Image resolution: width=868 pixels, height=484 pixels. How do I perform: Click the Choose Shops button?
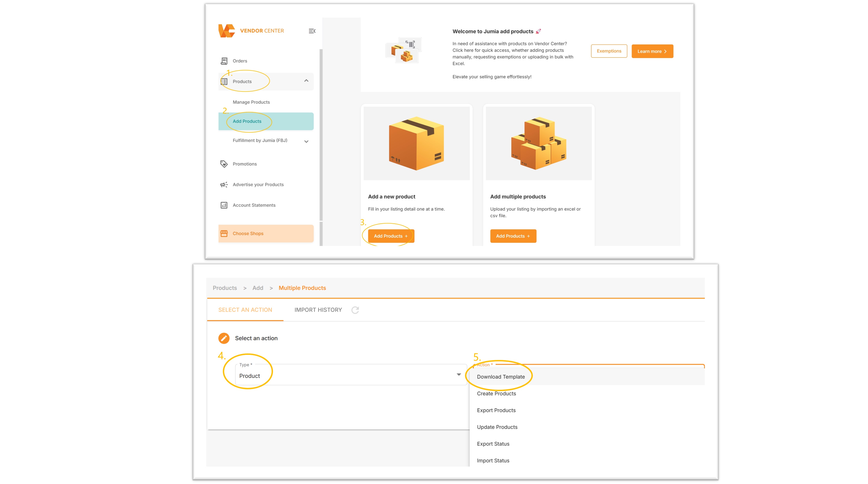(266, 233)
